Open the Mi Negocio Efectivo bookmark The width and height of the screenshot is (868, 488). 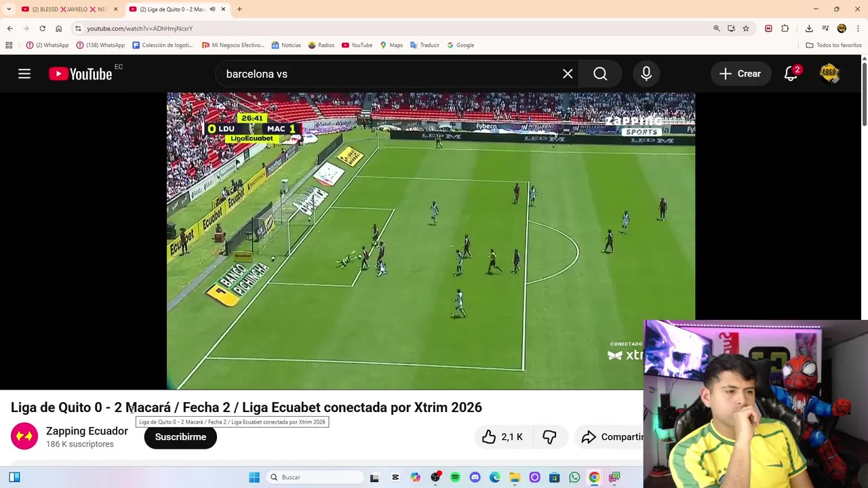(x=233, y=45)
